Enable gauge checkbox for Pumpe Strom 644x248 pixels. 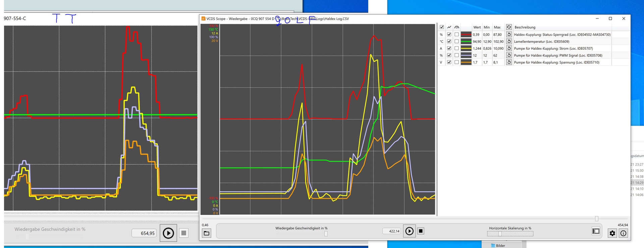point(457,48)
